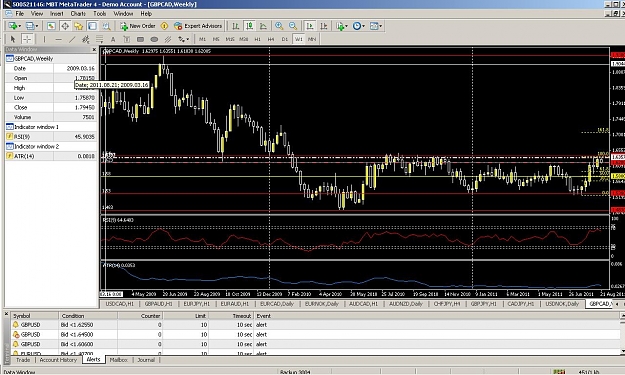Close the Data Window panel
This screenshot has height=375, width=625.
click(94, 50)
